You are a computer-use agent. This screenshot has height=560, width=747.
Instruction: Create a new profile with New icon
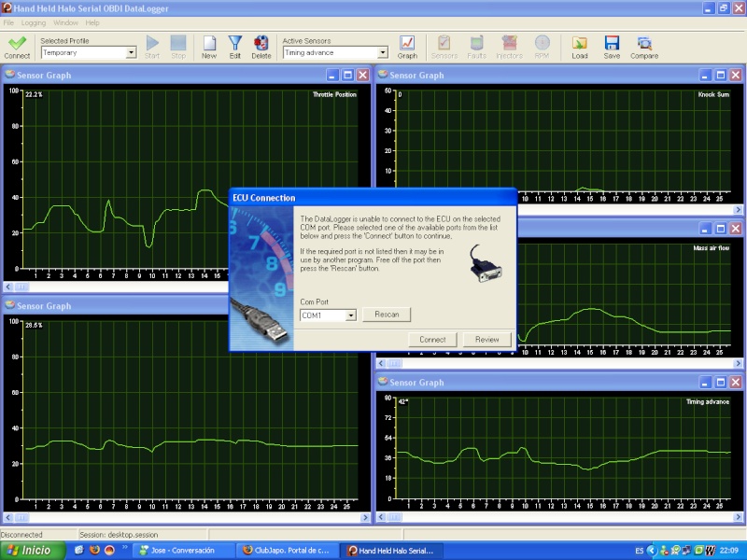tap(209, 48)
